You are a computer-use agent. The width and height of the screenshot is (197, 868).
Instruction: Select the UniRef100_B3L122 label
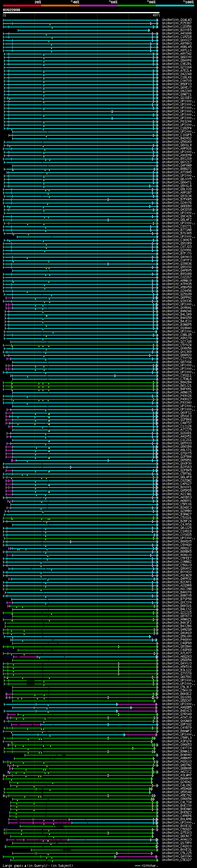[x=177, y=669]
